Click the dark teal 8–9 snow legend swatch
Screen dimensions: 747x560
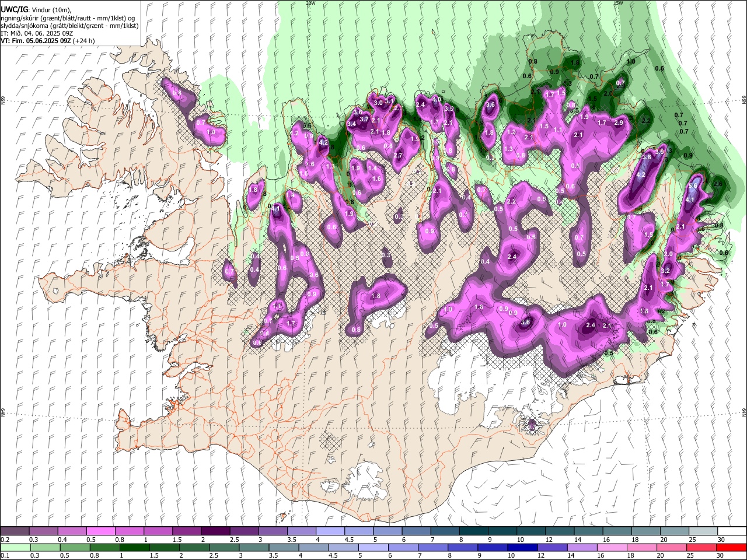point(473,531)
